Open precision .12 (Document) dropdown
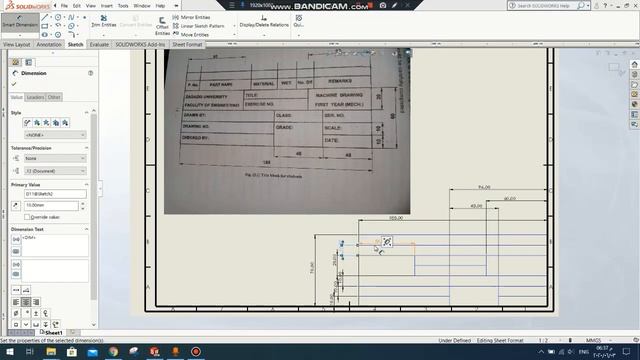Viewport: 640px width, 360px height. pos(55,171)
